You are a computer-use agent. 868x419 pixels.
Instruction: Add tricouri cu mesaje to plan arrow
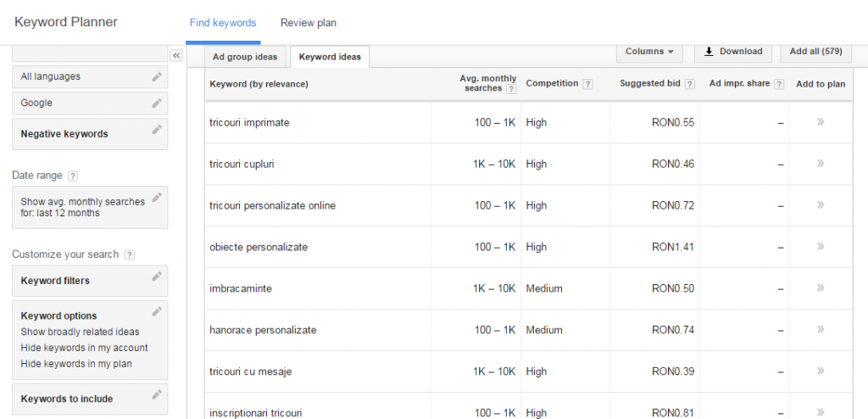coord(821,370)
